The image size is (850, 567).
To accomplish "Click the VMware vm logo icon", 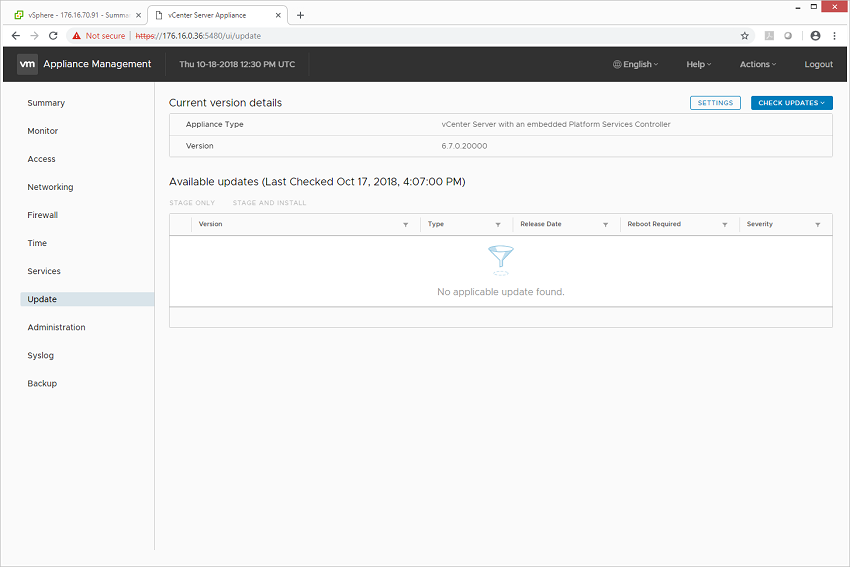I will point(27,64).
